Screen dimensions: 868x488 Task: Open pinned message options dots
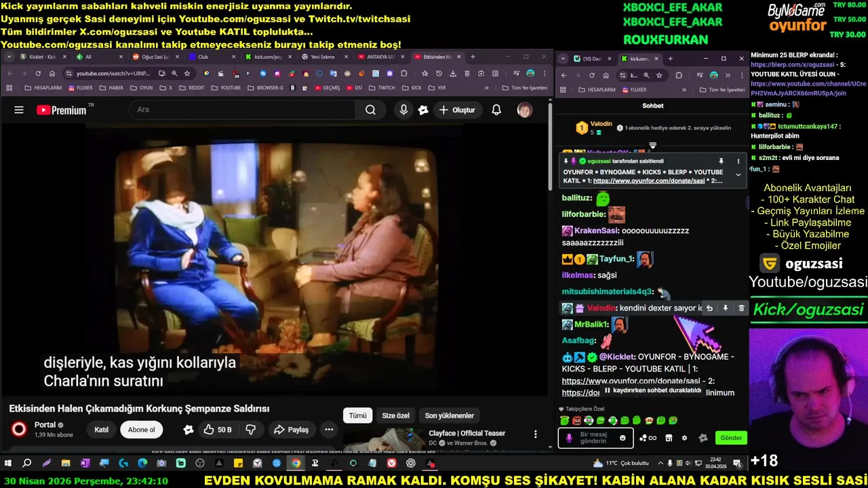click(x=738, y=161)
